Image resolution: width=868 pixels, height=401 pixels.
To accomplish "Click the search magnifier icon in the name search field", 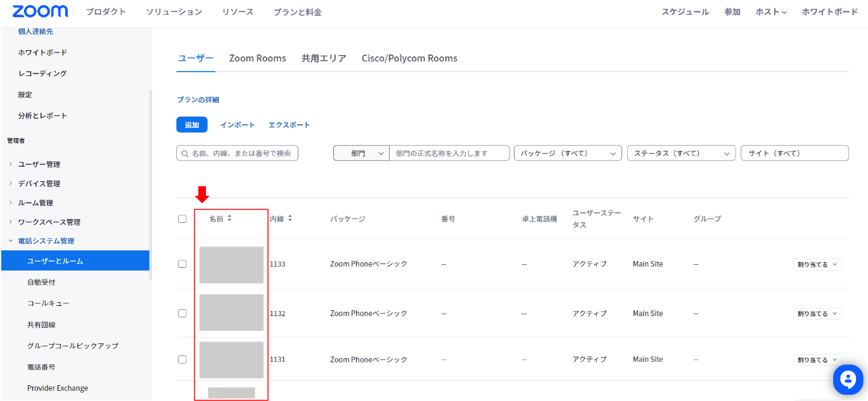I will tap(185, 153).
